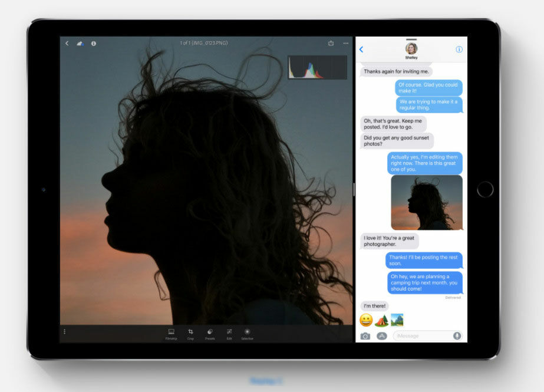Viewport: 544px width, 392px height.
Task: Tap the share icon in Lightroom
Action: 331,43
